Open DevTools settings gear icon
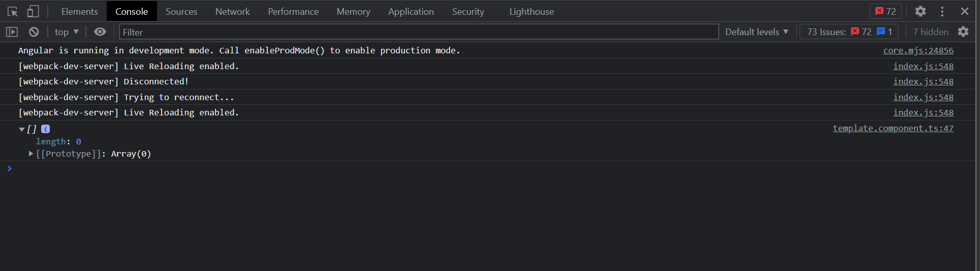 click(x=921, y=11)
